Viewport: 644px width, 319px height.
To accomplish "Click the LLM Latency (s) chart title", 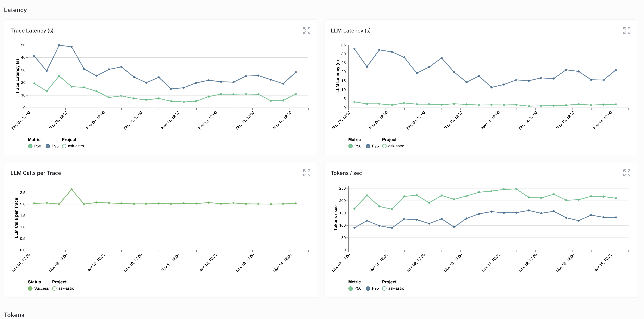I will pos(351,31).
